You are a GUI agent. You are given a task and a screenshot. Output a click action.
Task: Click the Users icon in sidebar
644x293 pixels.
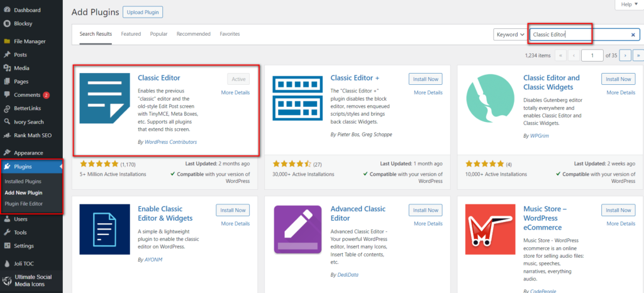(x=6, y=219)
